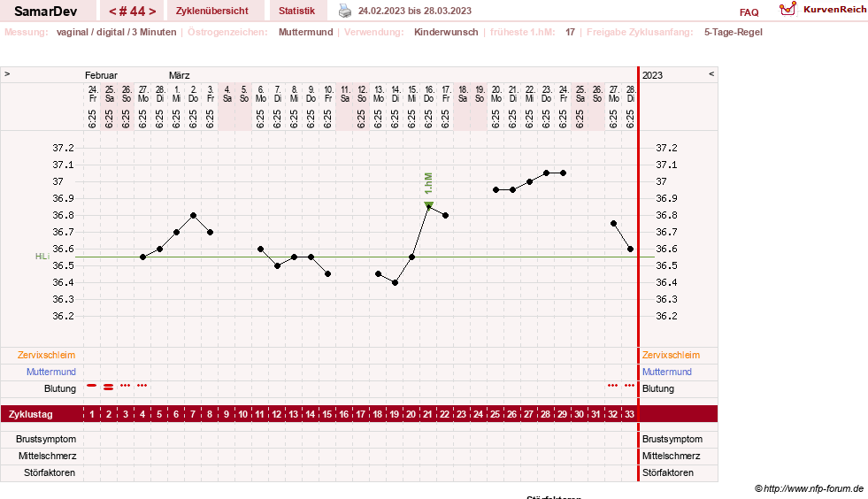
Task: Collapse chart with right-side < arrow
Action: pos(711,73)
